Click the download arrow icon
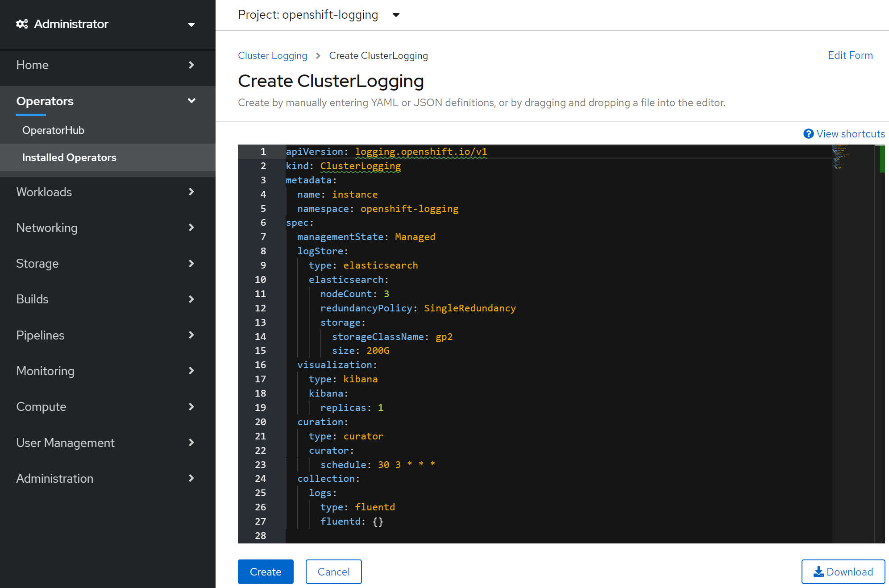 pyautogui.click(x=818, y=571)
